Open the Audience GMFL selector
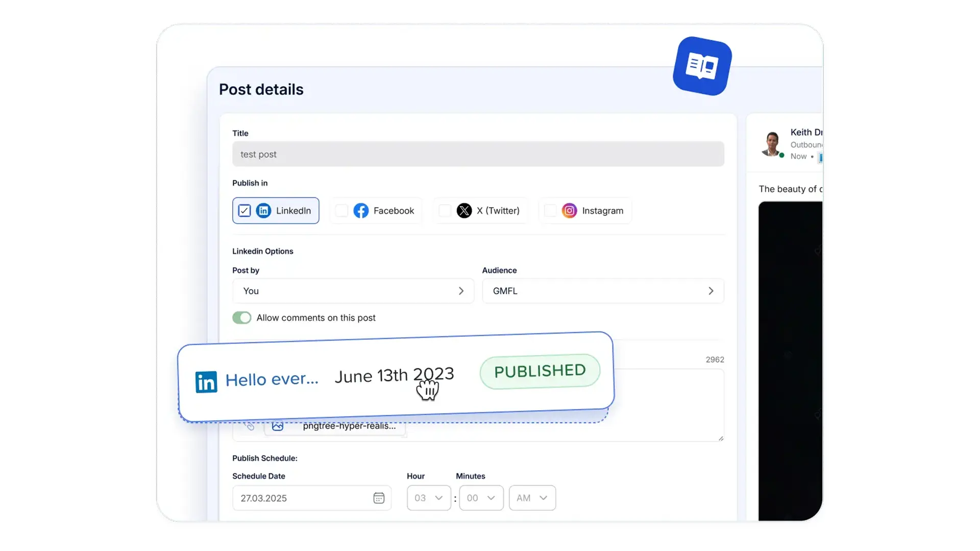This screenshot has width=980, height=551. click(602, 291)
